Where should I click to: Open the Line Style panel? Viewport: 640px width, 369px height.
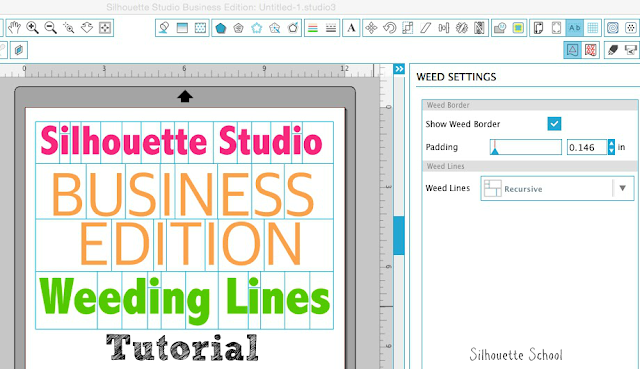[331, 28]
